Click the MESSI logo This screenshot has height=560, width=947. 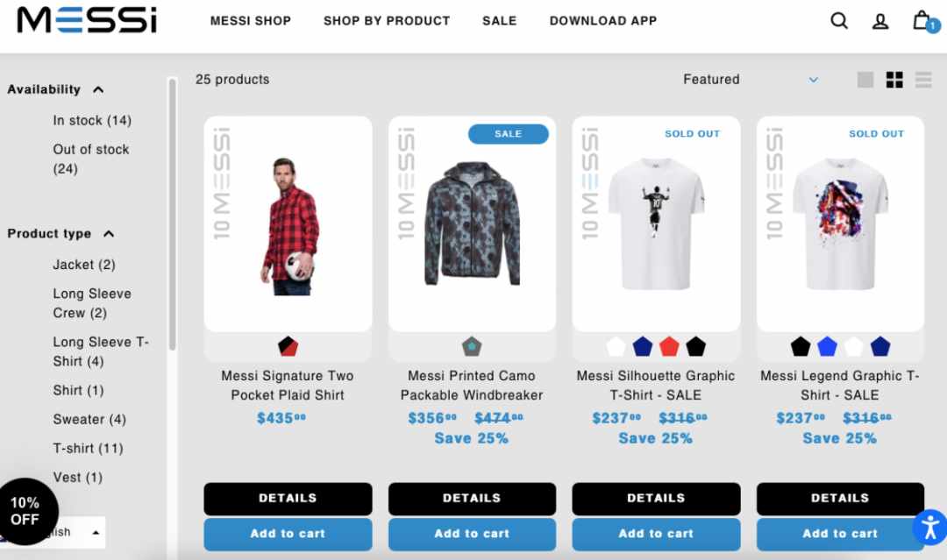pos(87,20)
